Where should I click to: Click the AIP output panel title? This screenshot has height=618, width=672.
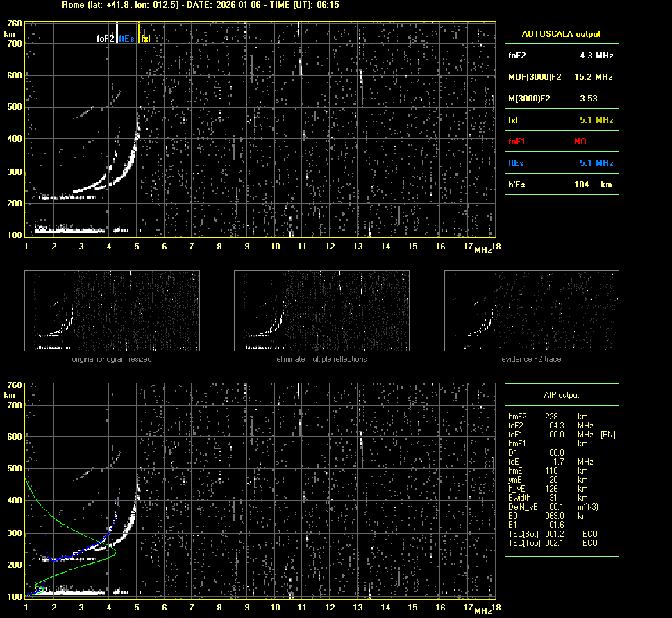561,395
